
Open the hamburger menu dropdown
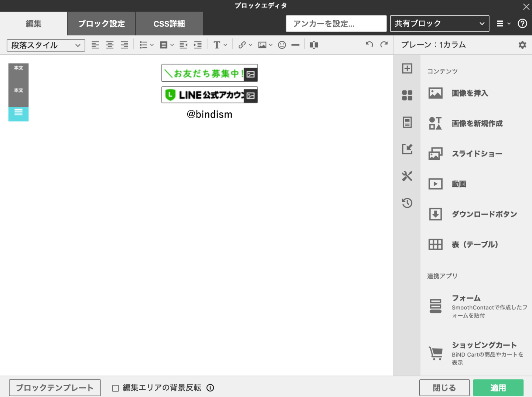503,24
